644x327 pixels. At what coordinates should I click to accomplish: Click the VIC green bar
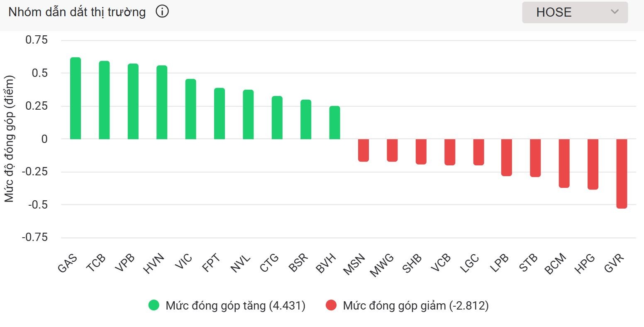pyautogui.click(x=190, y=109)
